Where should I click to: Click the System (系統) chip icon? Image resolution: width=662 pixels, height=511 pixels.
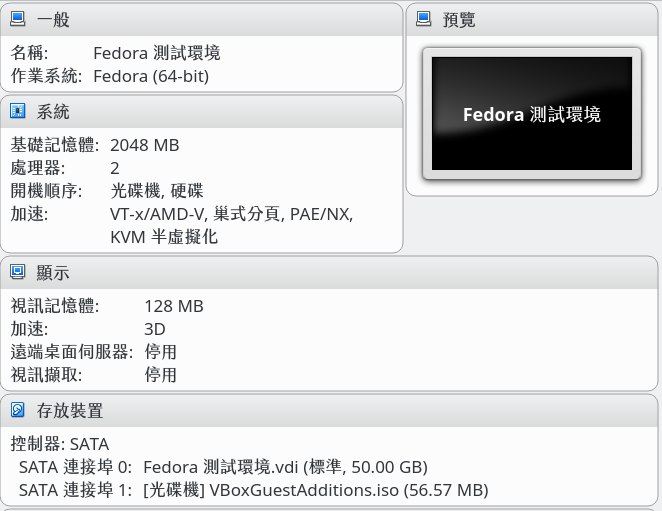tap(17, 111)
